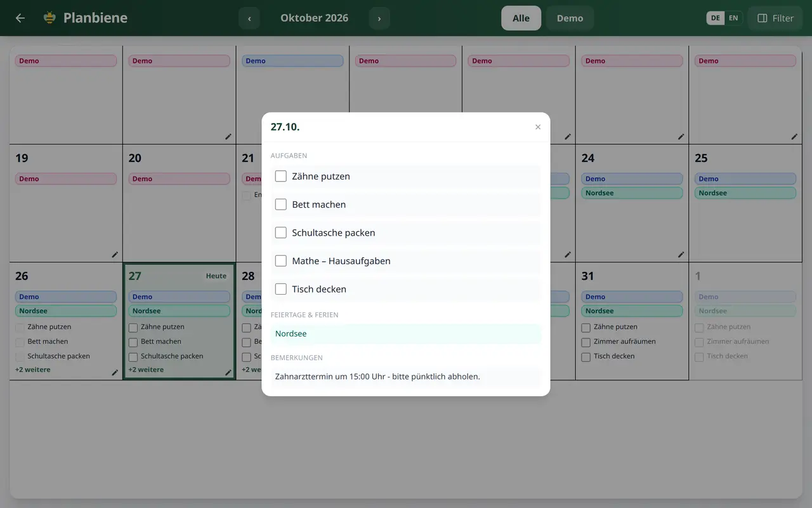This screenshot has height=508, width=812.
Task: Check Zimmer aufräumen on day 31
Action: [x=586, y=342]
